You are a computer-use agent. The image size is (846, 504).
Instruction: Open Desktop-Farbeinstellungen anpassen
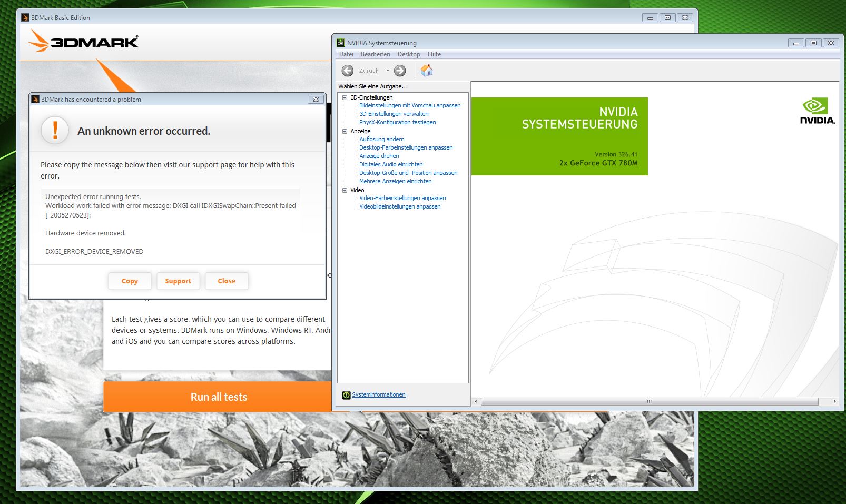click(406, 147)
